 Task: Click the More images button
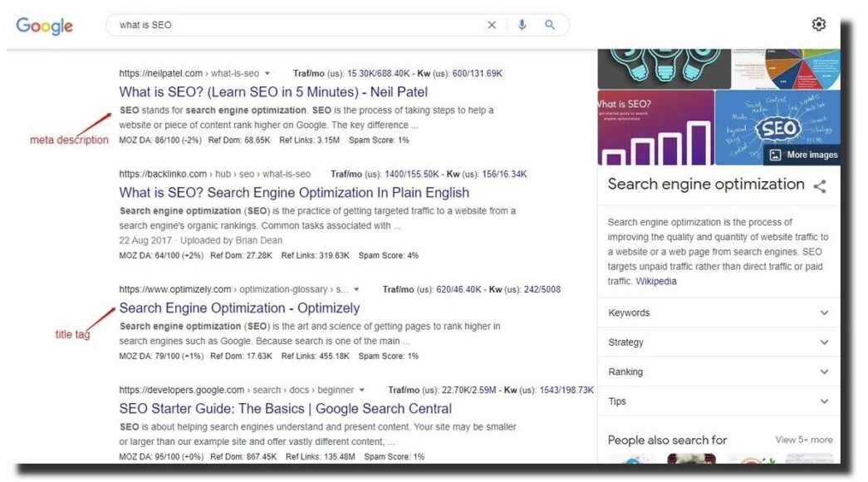[x=804, y=155]
